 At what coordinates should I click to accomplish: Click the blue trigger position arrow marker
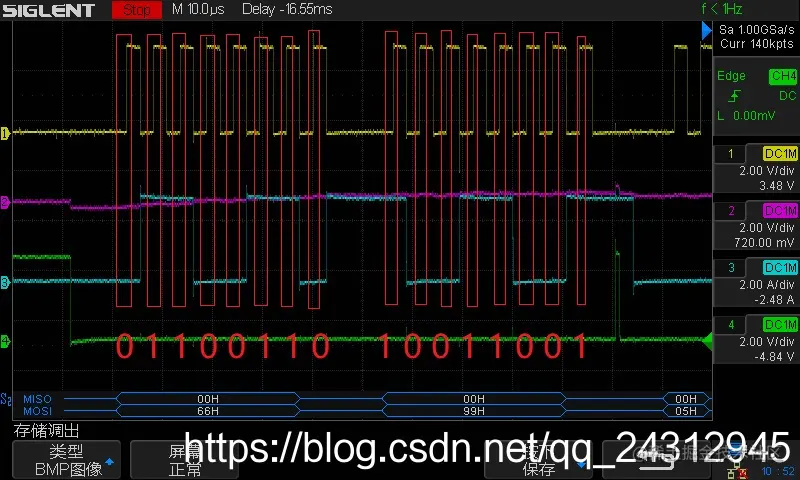click(707, 31)
